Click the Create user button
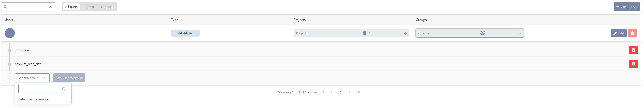This screenshot has height=108, width=644. 626,7
